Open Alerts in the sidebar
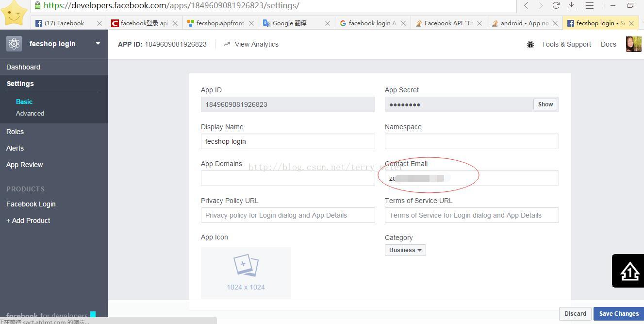 coord(15,148)
